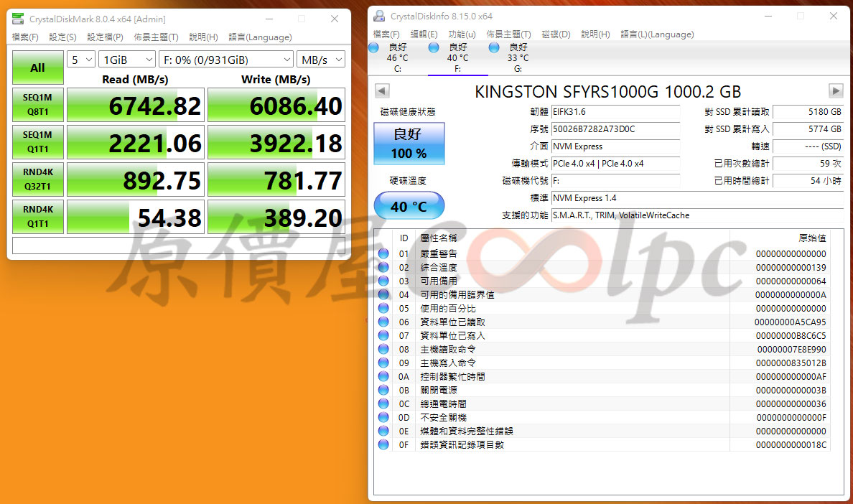Screen dimensions: 853x504
Task: Open the test count dropdown showing 5
Action: (81, 60)
